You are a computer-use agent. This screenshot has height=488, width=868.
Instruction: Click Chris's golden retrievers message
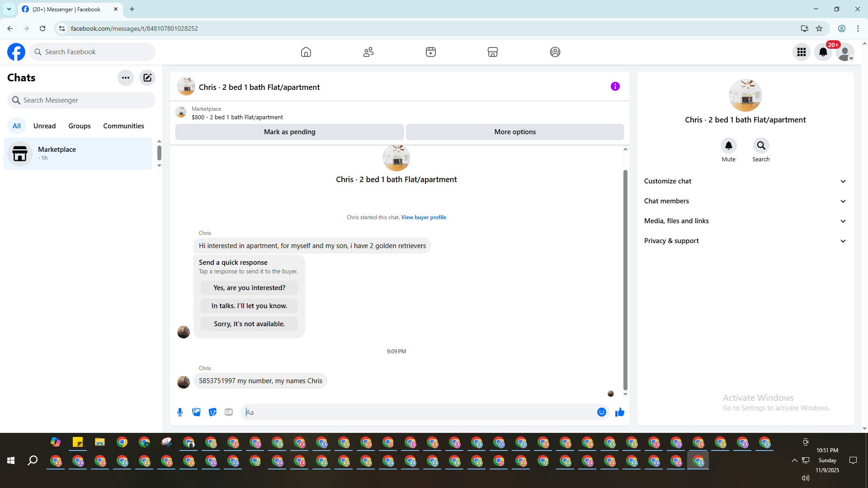coord(312,246)
